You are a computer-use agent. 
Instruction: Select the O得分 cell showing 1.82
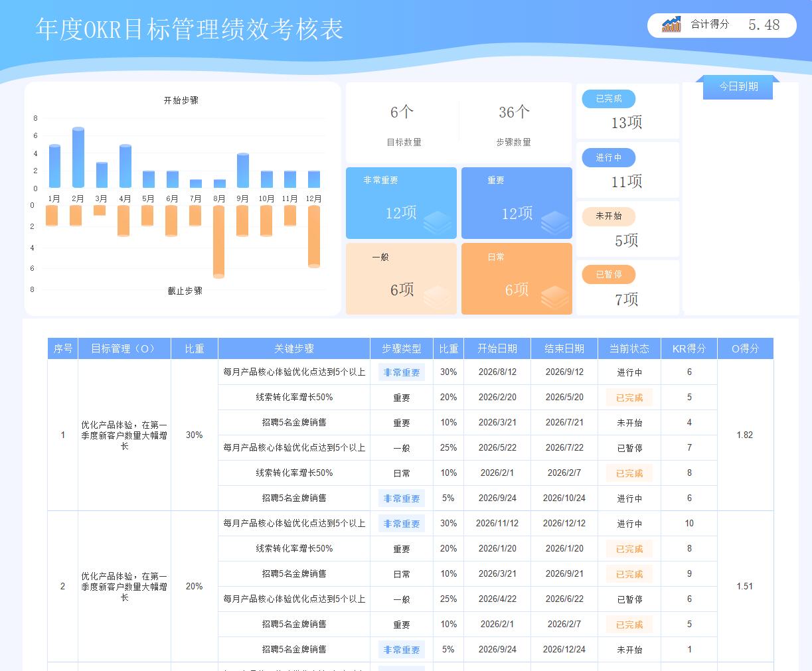point(744,435)
